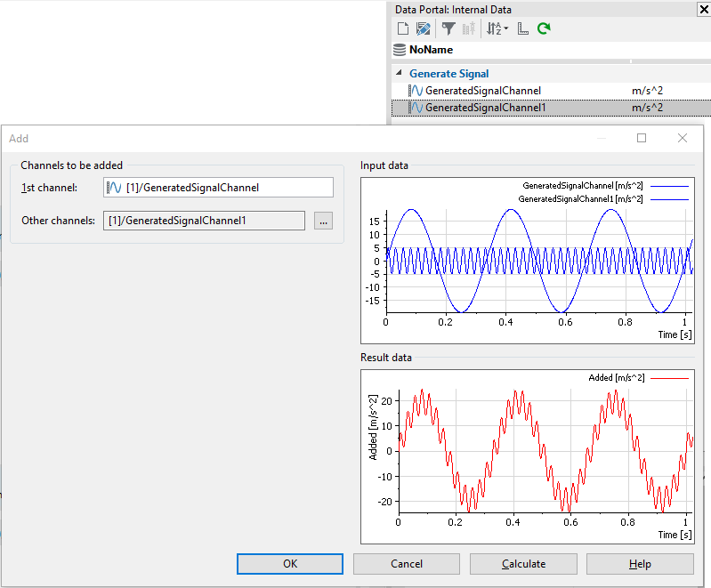The image size is (711, 588).
Task: Click the New data file icon
Action: tap(401, 28)
